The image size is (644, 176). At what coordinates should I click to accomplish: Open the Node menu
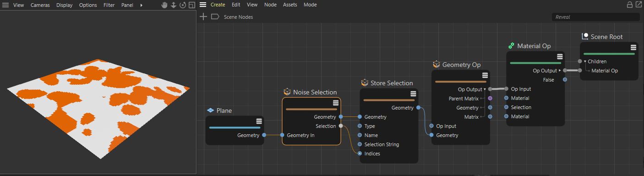coord(270,5)
